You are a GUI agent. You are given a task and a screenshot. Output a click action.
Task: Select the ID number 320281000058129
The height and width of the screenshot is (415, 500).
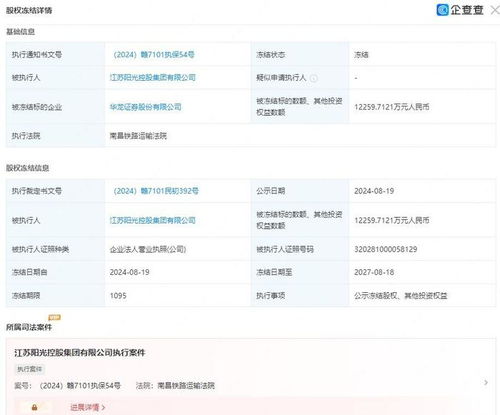click(x=386, y=249)
